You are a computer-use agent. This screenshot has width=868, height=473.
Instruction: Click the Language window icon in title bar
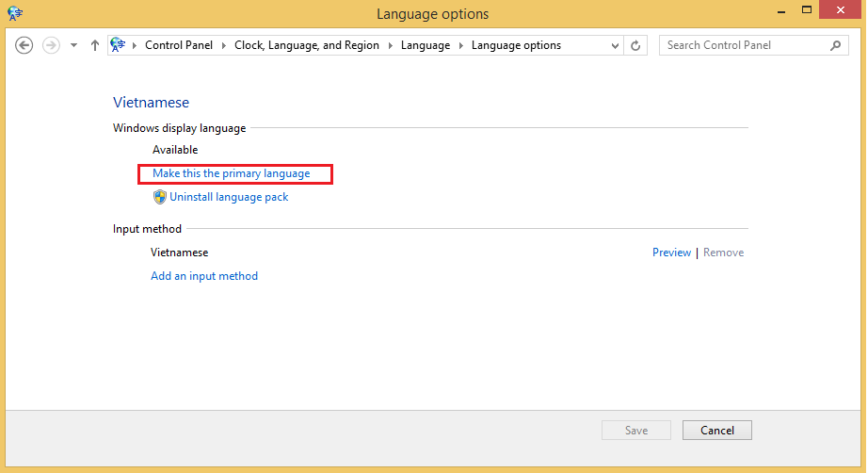tap(14, 13)
